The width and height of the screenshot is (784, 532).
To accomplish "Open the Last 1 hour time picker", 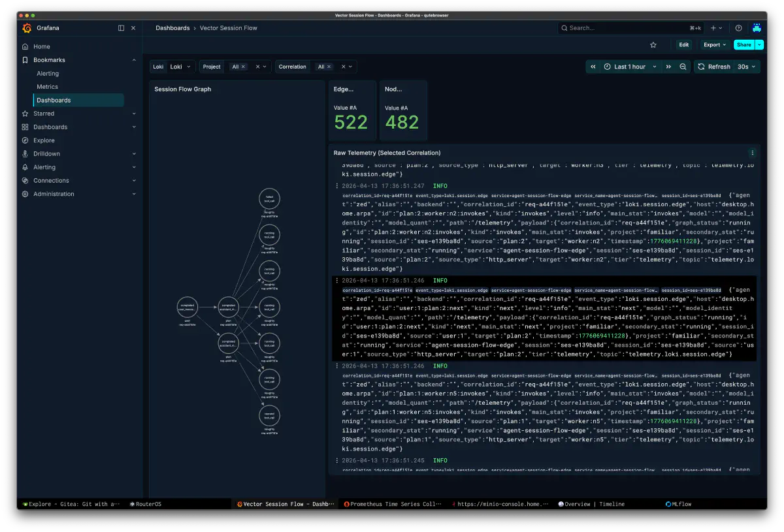I will (630, 67).
